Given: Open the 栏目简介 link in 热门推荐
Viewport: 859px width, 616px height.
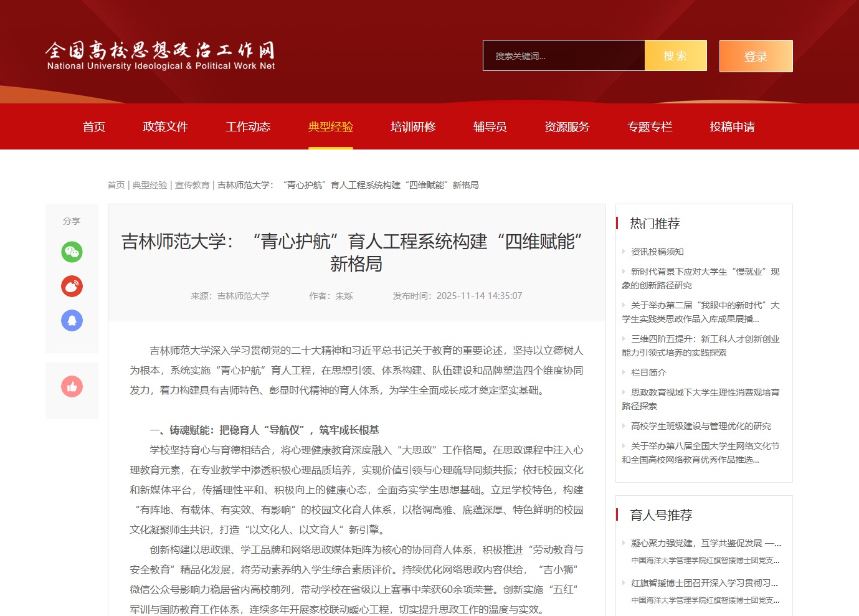Looking at the screenshot, I should click(648, 372).
